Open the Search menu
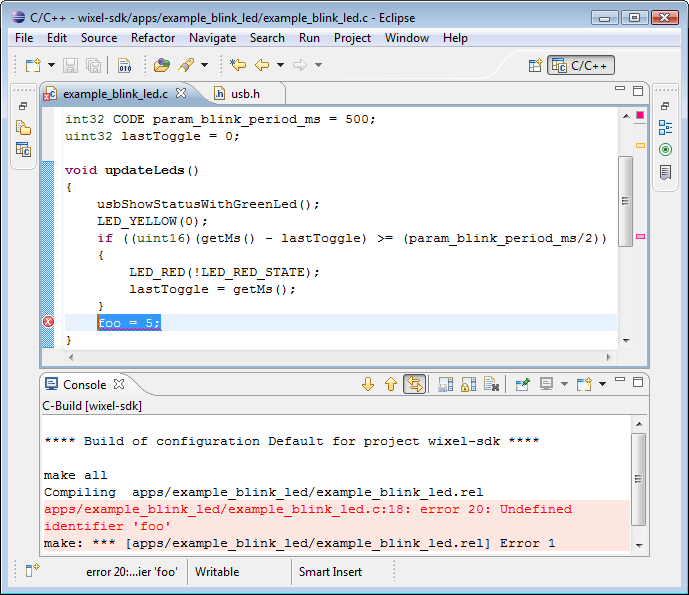 (x=267, y=38)
